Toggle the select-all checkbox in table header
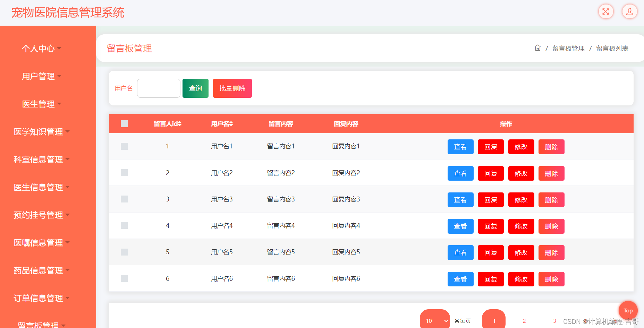644x328 pixels. tap(124, 124)
